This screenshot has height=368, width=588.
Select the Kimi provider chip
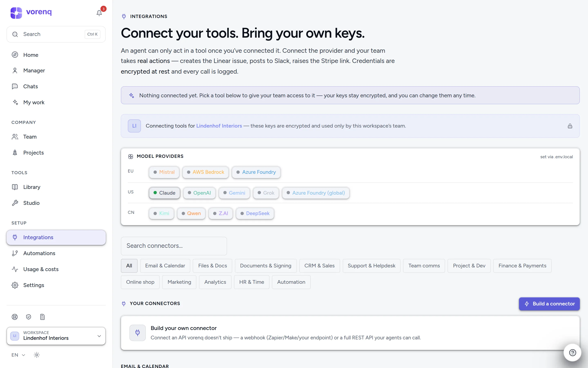click(161, 213)
